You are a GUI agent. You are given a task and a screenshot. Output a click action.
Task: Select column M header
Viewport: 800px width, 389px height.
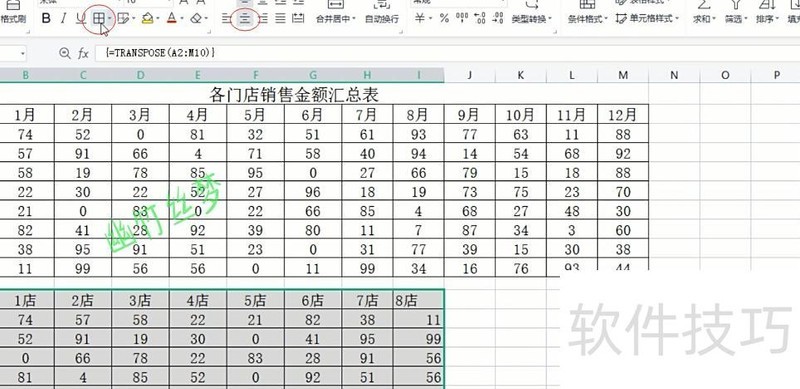pyautogui.click(x=623, y=75)
